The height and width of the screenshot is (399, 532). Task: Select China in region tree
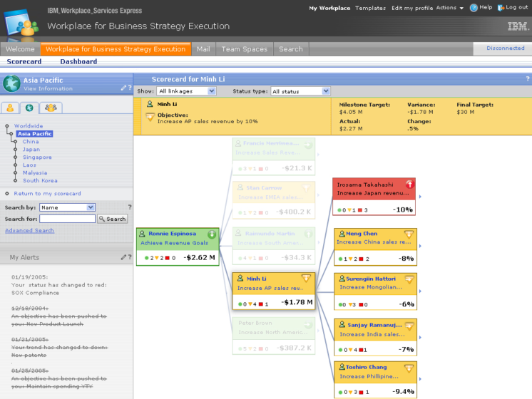pos(31,142)
